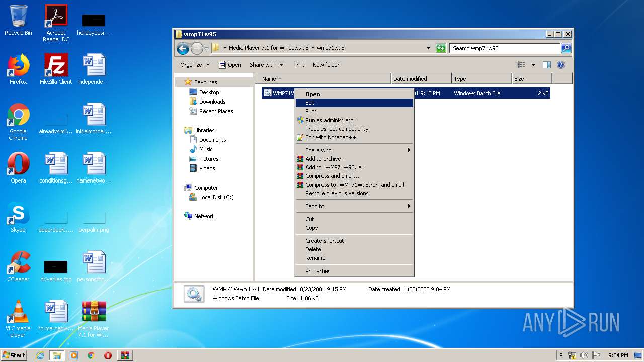Click the Open toolbar button
Viewport: 644px width, 362px height.
tap(230, 65)
